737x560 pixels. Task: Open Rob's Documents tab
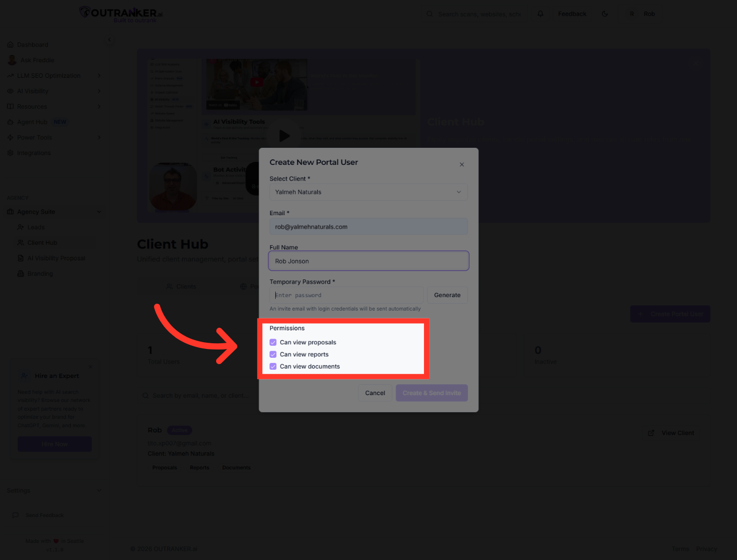pos(236,467)
